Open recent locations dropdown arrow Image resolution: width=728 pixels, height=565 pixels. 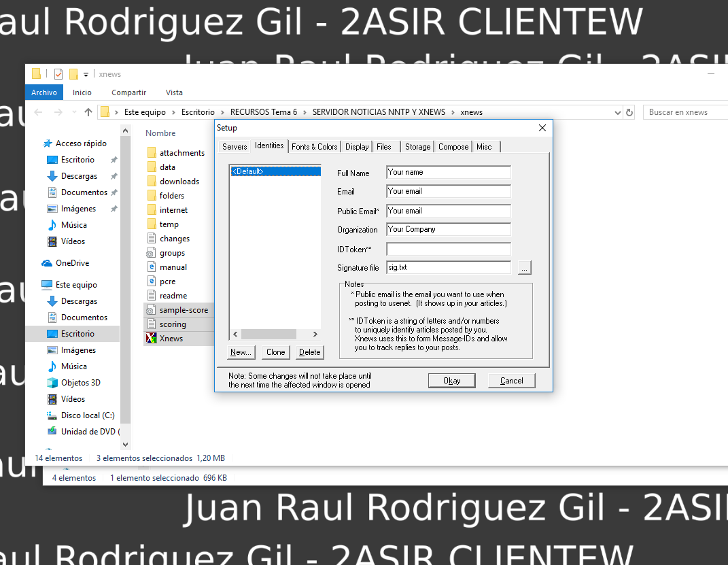click(74, 112)
